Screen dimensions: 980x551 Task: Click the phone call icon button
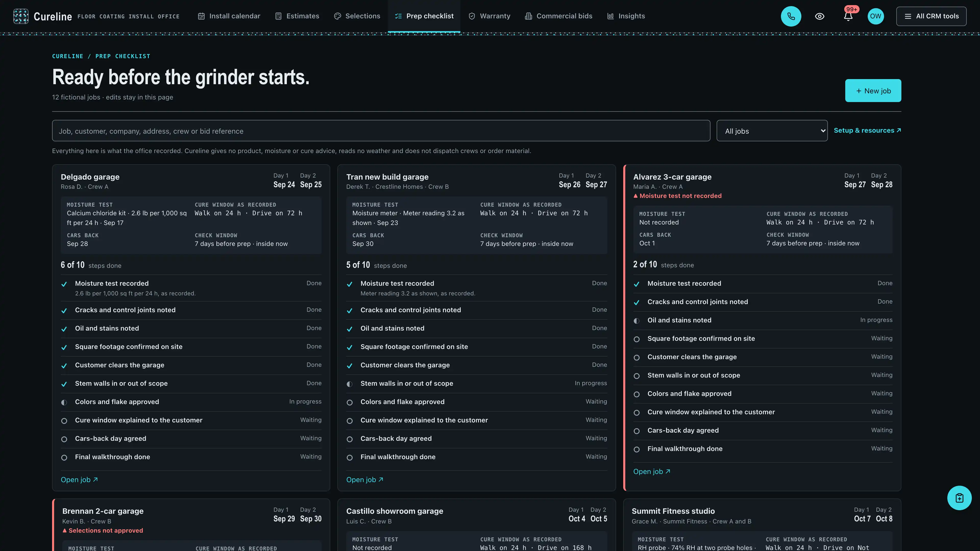pyautogui.click(x=791, y=16)
